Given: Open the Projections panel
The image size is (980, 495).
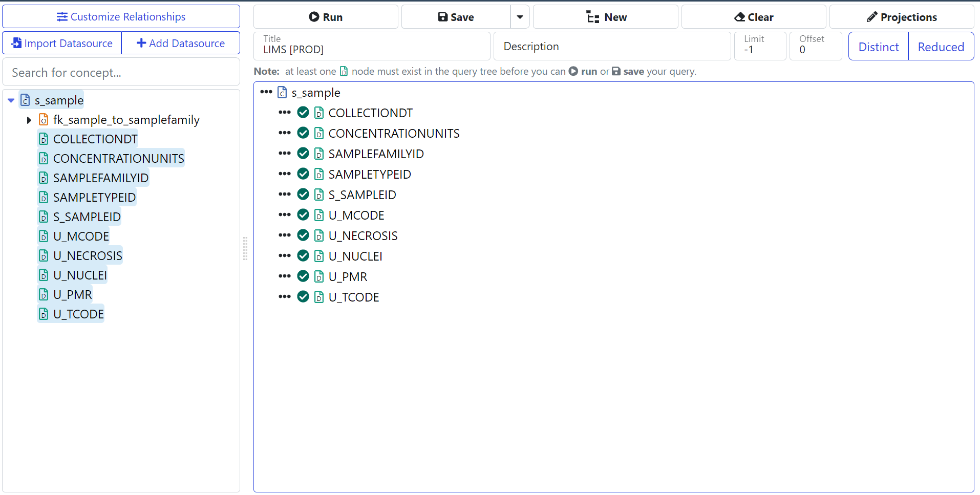Looking at the screenshot, I should pyautogui.click(x=901, y=17).
